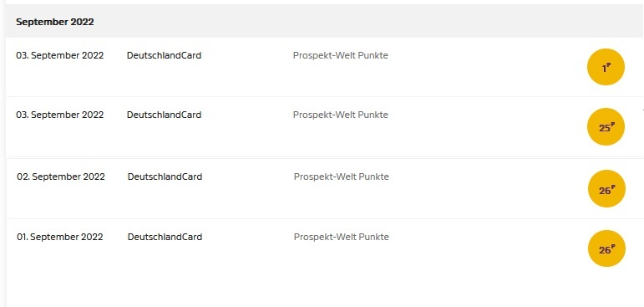Click the 26 points badge for 02. September
This screenshot has width=644, height=307.
pyautogui.click(x=606, y=188)
